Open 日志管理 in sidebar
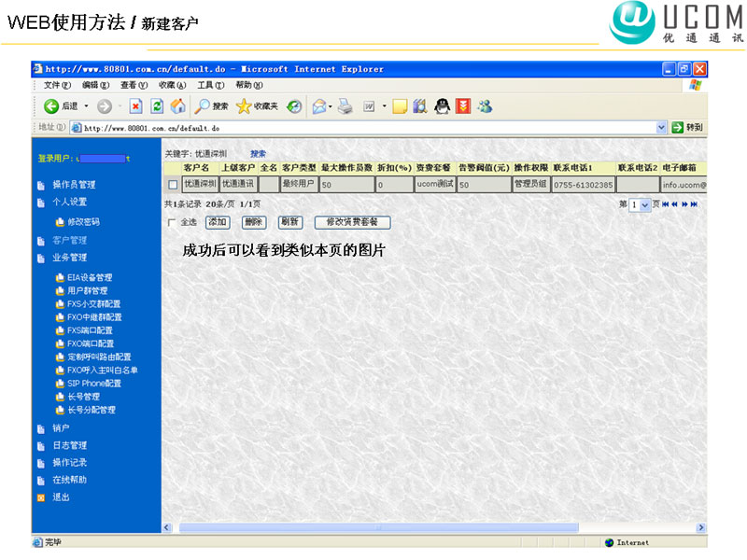Viewport: 747px width, 560px height. point(69,446)
